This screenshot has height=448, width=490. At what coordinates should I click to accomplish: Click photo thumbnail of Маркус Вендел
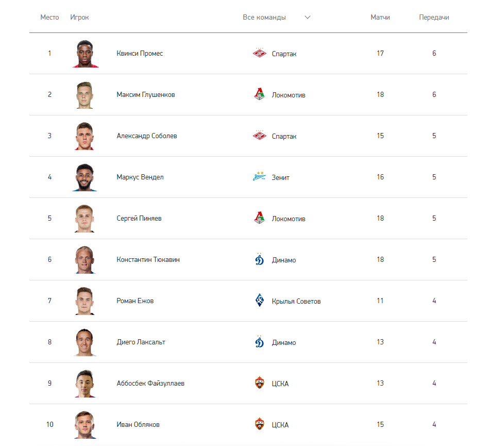(x=85, y=177)
